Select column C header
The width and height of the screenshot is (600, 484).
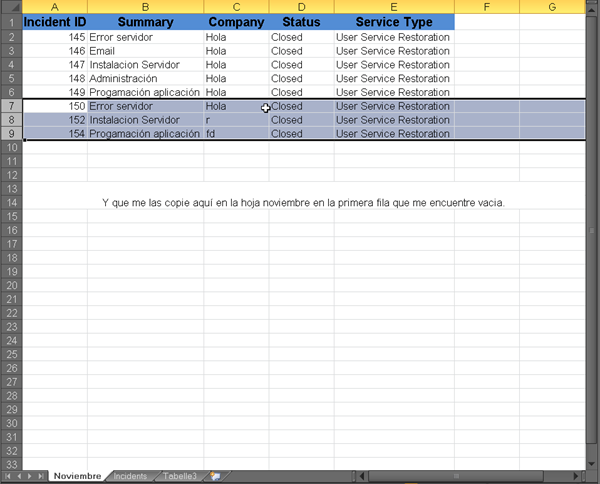(x=236, y=7)
